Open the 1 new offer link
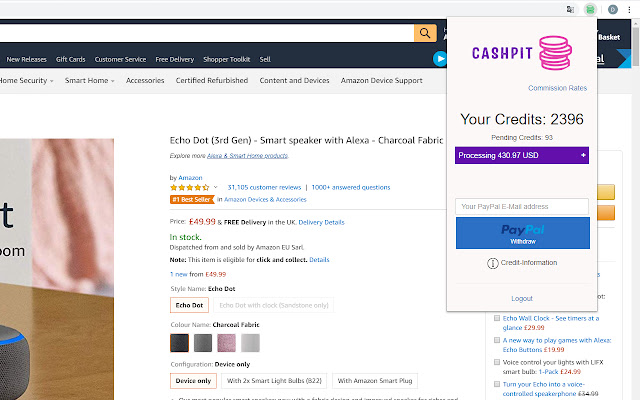Image resolution: width=640 pixels, height=400 pixels. [178, 275]
